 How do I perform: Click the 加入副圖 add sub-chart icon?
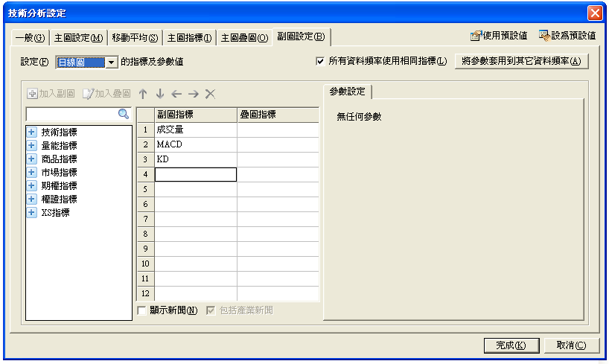(x=51, y=94)
